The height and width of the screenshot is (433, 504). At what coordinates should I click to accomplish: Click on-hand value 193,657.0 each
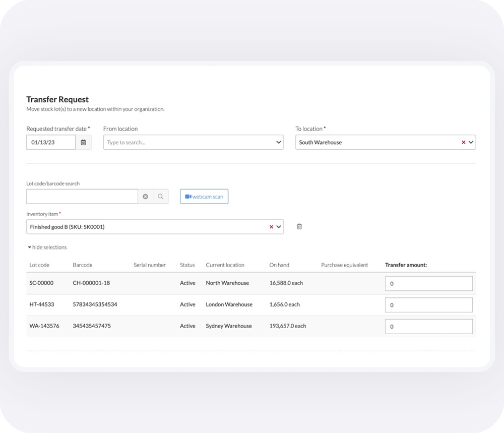click(x=288, y=326)
